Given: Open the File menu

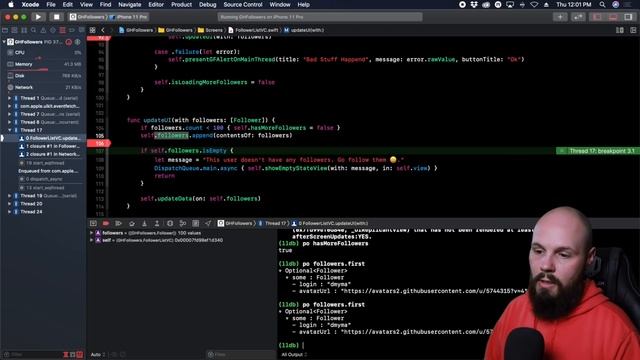Looking at the screenshot, I should pyautogui.click(x=51, y=4).
